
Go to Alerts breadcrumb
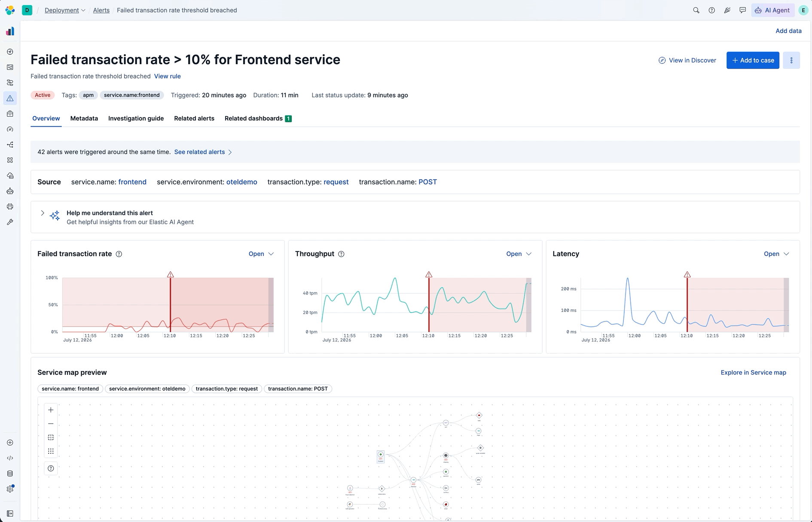(x=101, y=10)
